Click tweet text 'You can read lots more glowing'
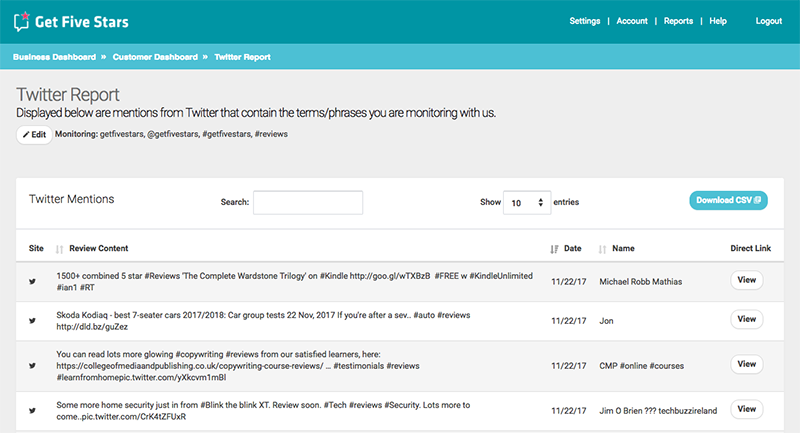Screen dimensions: 800x433 click(x=238, y=366)
